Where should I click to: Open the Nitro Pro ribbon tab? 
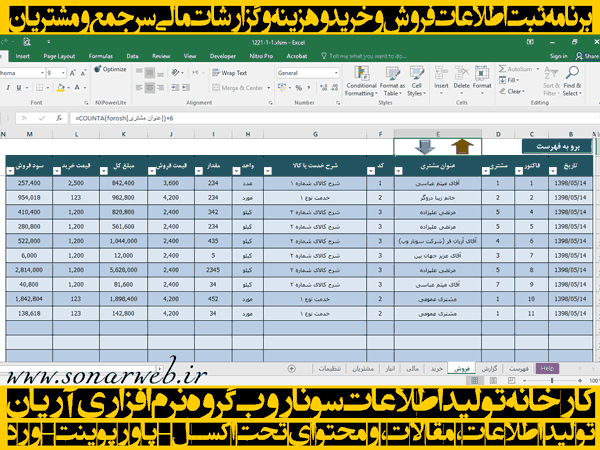pos(261,56)
